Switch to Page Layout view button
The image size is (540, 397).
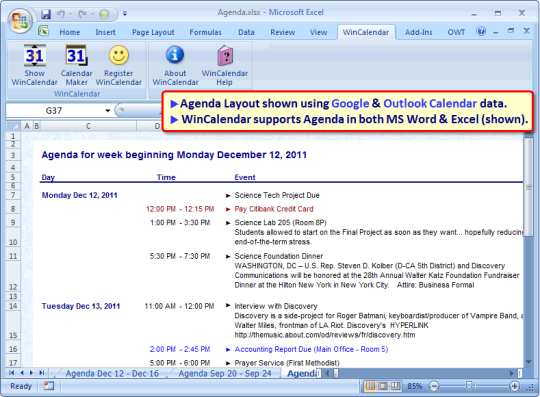(383, 386)
